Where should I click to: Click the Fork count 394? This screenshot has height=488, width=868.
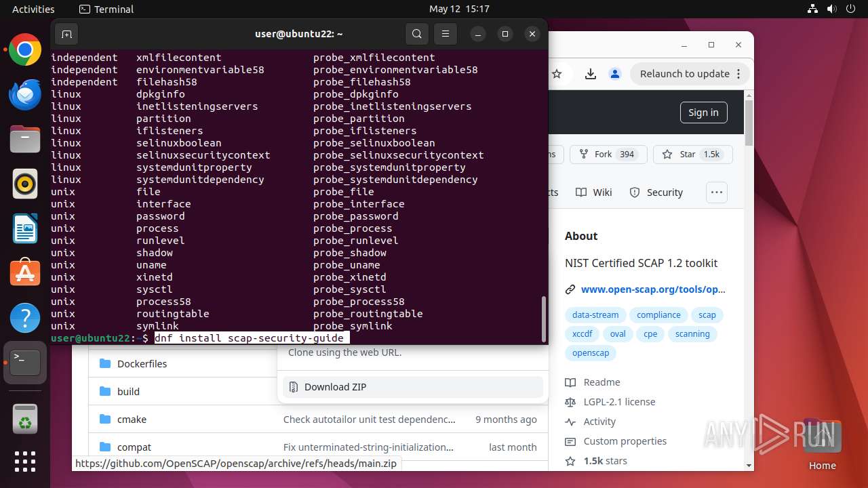627,155
